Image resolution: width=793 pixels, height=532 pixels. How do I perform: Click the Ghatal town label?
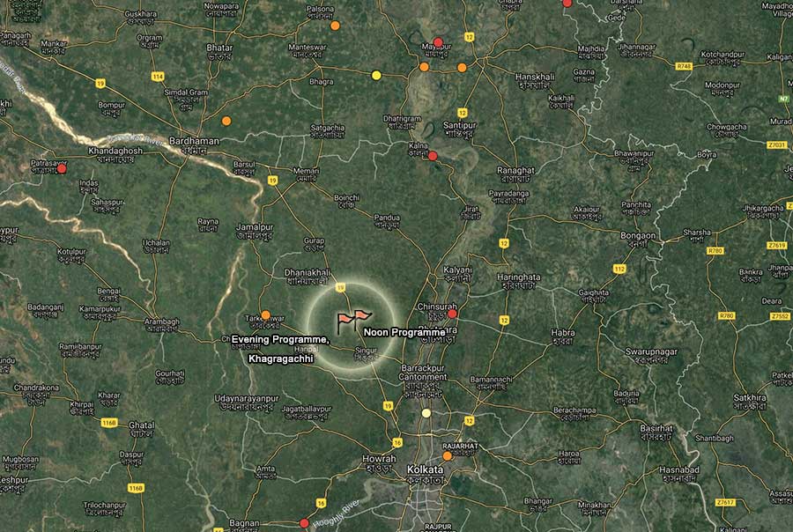point(142,425)
